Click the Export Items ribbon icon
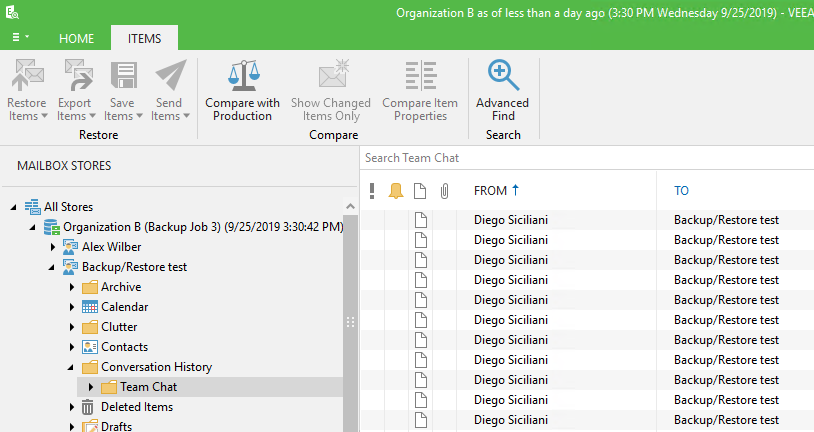This screenshot has height=432, width=814. pos(78,76)
